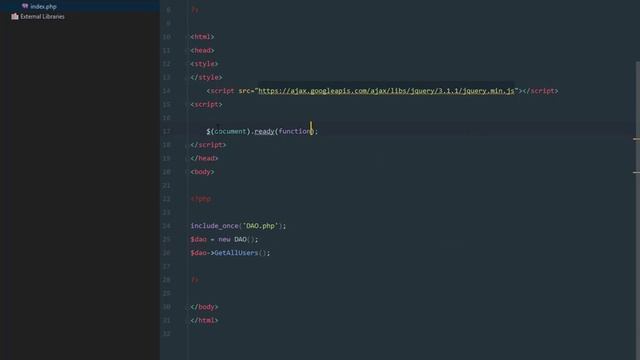Place cursor in $(document).ready line
This screenshot has height=360, width=640.
pyautogui.click(x=262, y=131)
